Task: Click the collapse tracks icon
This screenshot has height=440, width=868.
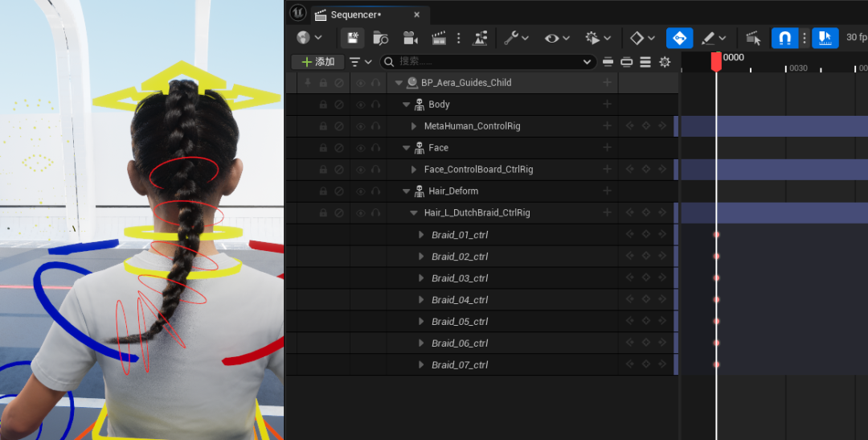Action: (x=608, y=62)
